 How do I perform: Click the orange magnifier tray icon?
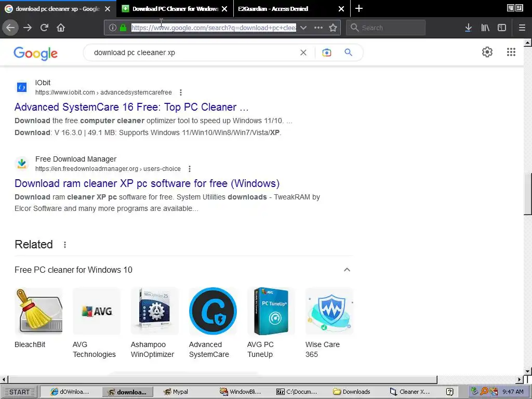click(x=484, y=392)
